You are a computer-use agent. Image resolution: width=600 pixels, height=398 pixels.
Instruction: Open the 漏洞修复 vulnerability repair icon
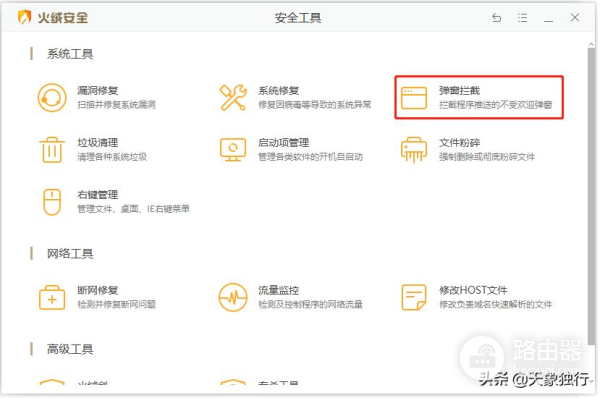pyautogui.click(x=52, y=98)
